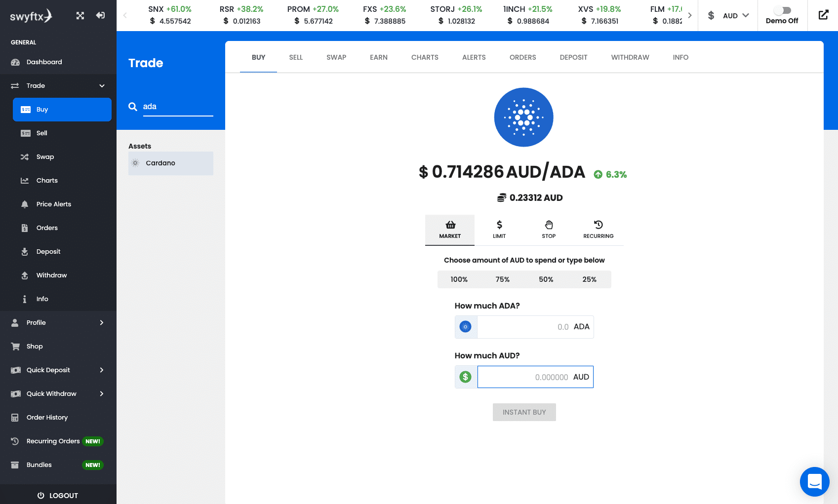Switch to the DEPOSIT tab
This screenshot has width=838, height=504.
574,57
